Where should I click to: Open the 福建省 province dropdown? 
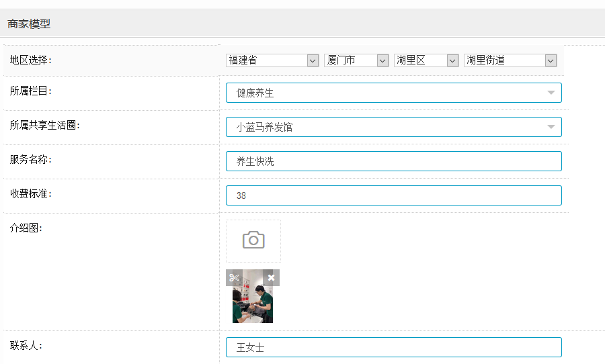(x=272, y=60)
